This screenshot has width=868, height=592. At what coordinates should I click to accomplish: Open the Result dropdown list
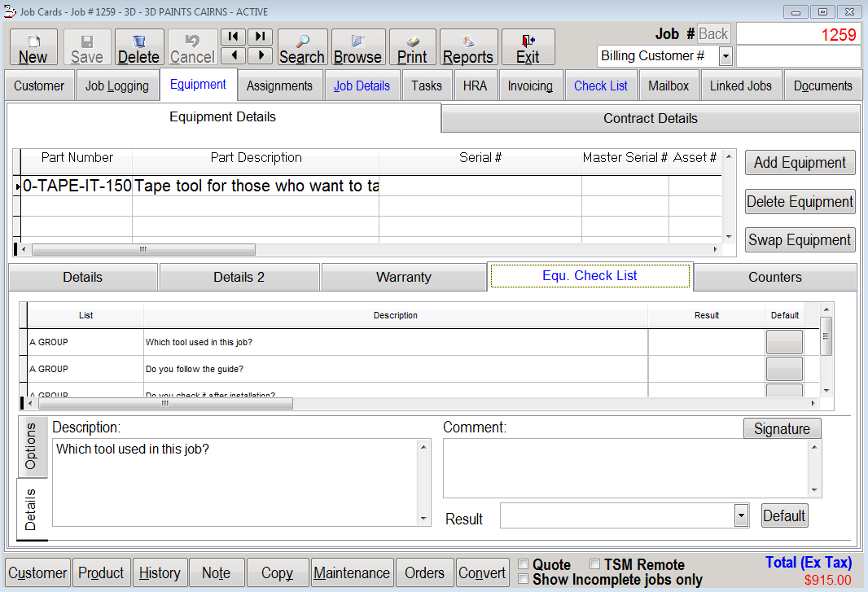click(741, 515)
